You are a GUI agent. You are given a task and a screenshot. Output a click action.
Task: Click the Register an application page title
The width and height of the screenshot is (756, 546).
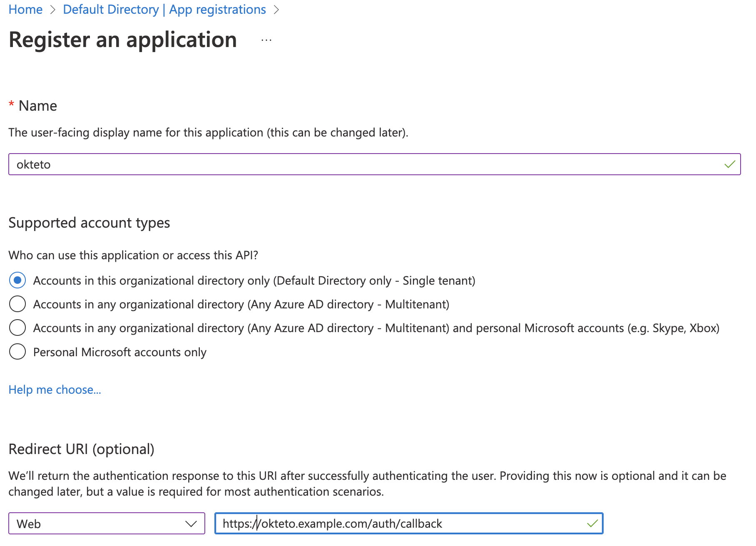[x=123, y=40]
